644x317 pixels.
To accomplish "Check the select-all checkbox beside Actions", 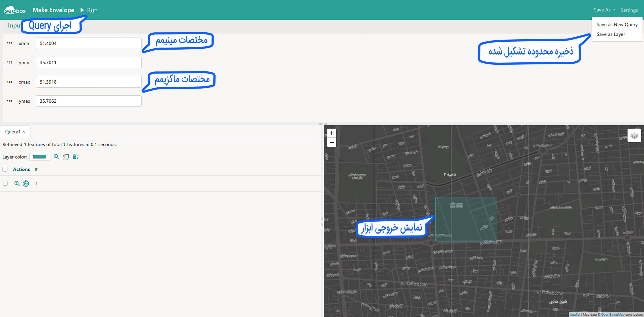I will [x=5, y=169].
